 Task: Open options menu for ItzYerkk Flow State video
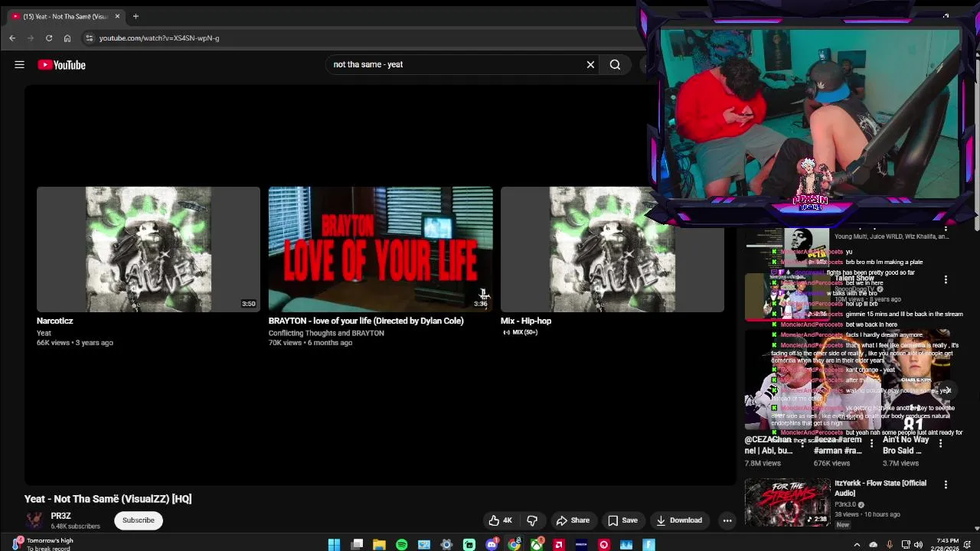click(946, 484)
